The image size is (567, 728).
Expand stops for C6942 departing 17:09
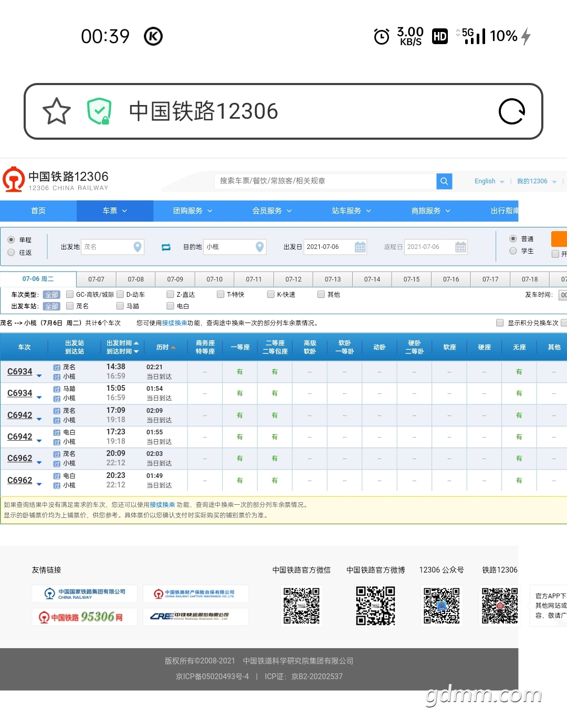tap(39, 419)
